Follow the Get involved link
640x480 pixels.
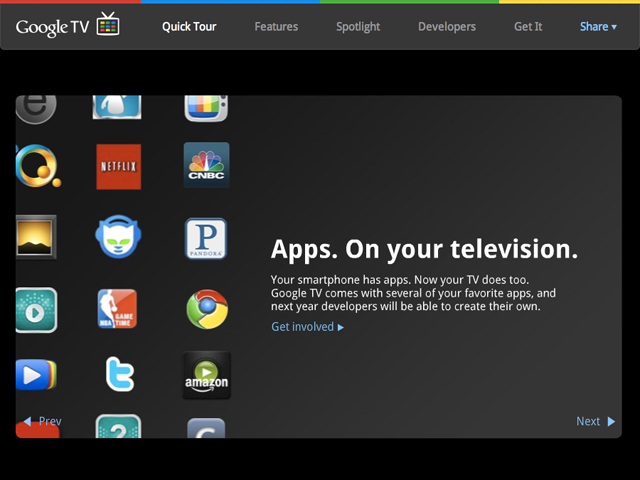click(308, 327)
